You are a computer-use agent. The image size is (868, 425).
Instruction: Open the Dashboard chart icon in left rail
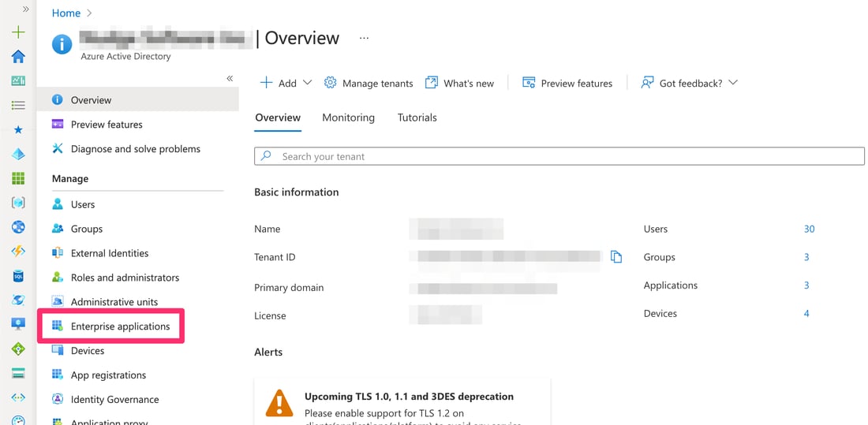click(18, 80)
